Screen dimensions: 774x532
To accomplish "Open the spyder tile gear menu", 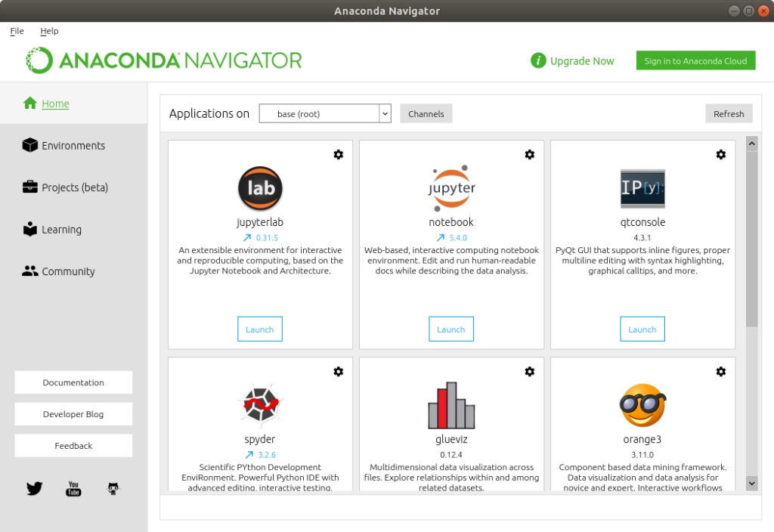I will pos(338,372).
